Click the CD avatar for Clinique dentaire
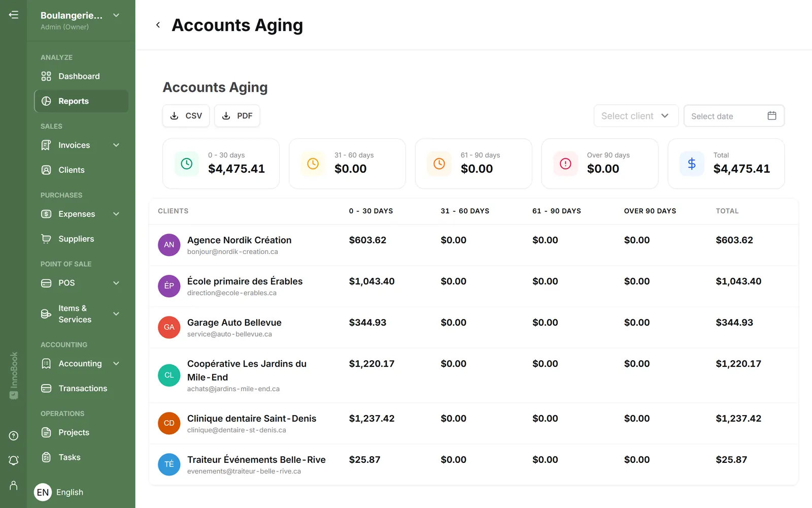This screenshot has height=508, width=812. tap(169, 423)
